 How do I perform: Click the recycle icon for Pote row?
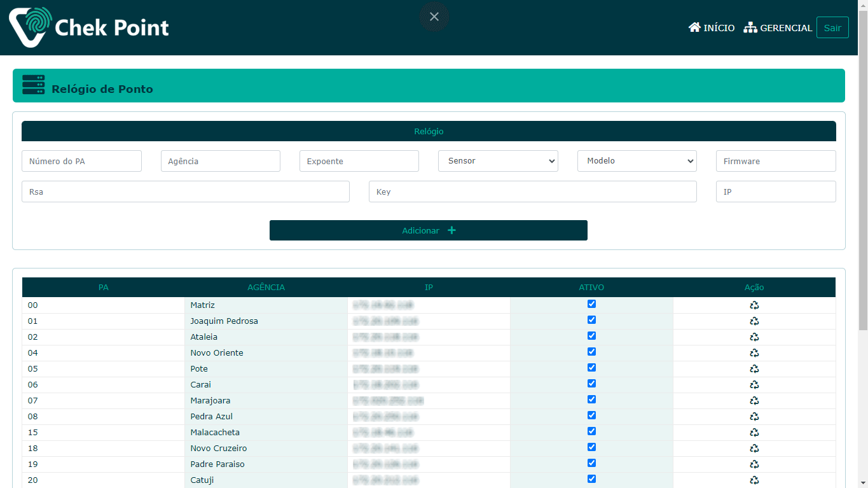pyautogui.click(x=754, y=369)
